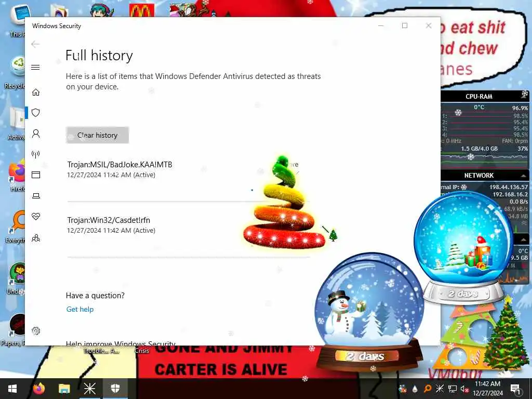Select the Undertale desktop shortcut

(16, 278)
